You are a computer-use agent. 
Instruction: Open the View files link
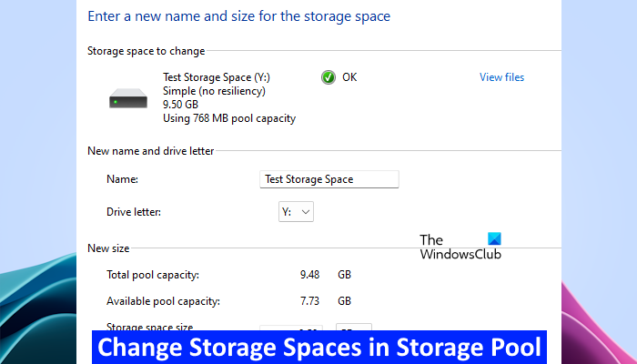click(501, 77)
